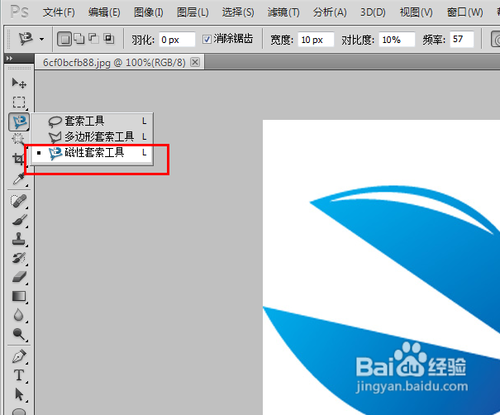This screenshot has width=500, height=415.
Task: Open the 编辑(E) menu
Action: click(104, 12)
